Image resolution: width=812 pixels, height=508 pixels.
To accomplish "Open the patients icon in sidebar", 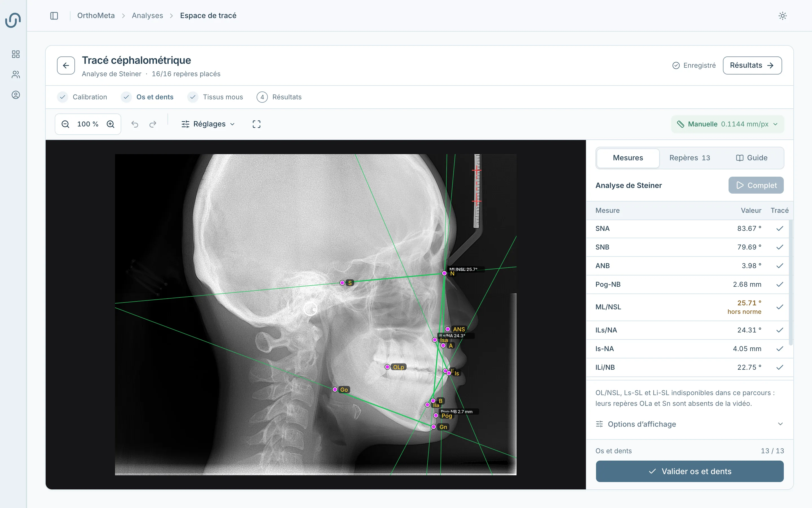I will pyautogui.click(x=16, y=75).
